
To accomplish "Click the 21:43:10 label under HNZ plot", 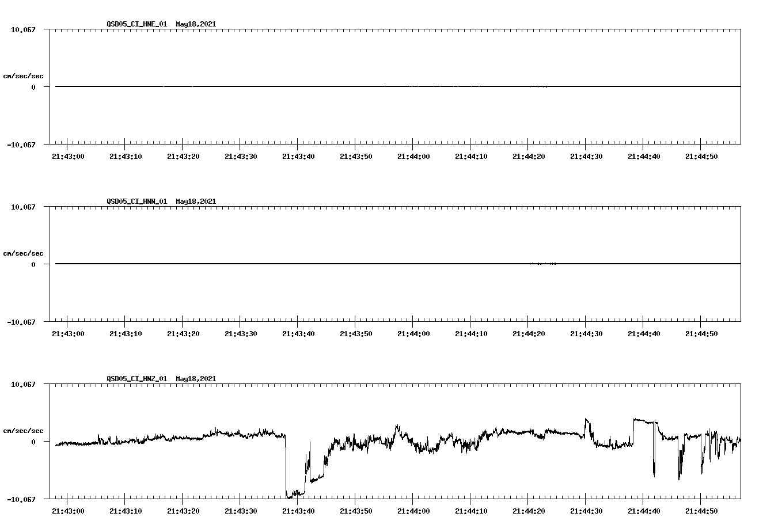I will click(x=126, y=511).
